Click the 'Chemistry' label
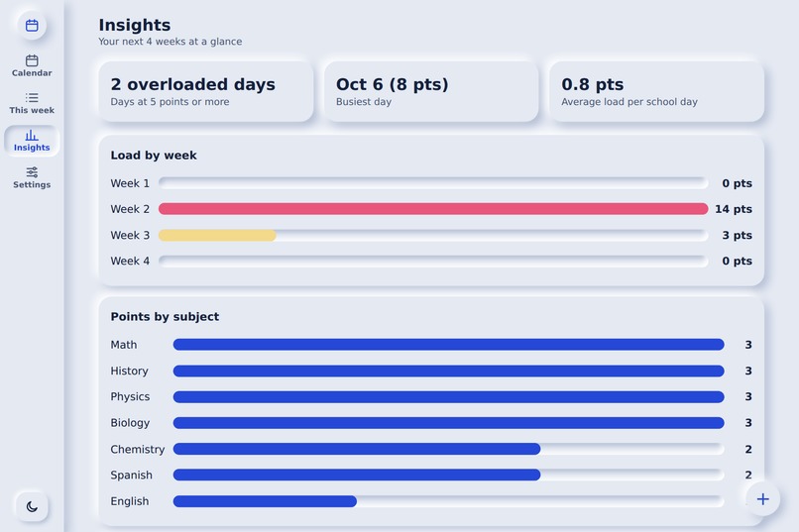Screen dimensions: 799x532 138,449
